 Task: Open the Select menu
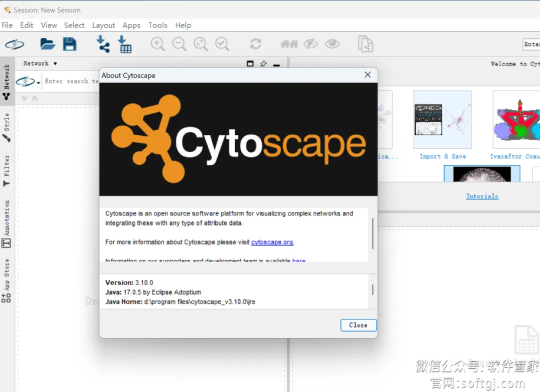[x=74, y=25]
